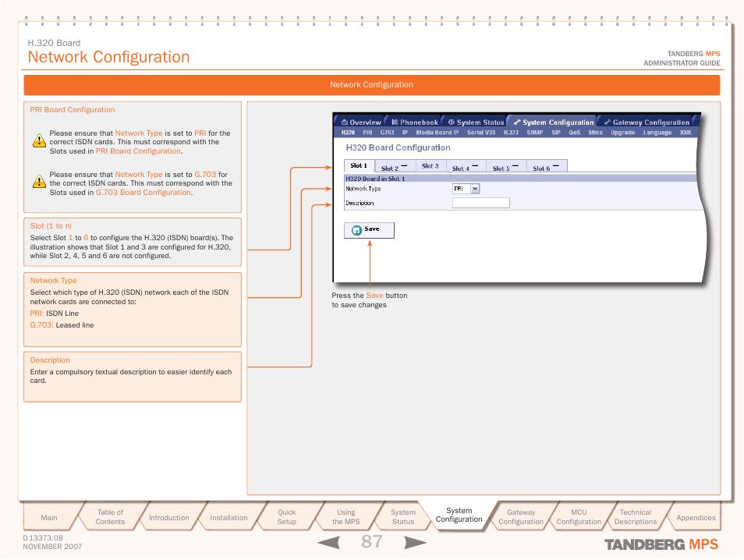
Task: Navigate to Table of Contents tab
Action: (x=110, y=517)
